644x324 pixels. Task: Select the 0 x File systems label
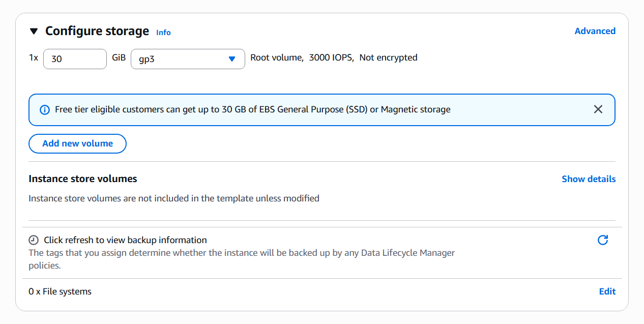[x=60, y=291]
